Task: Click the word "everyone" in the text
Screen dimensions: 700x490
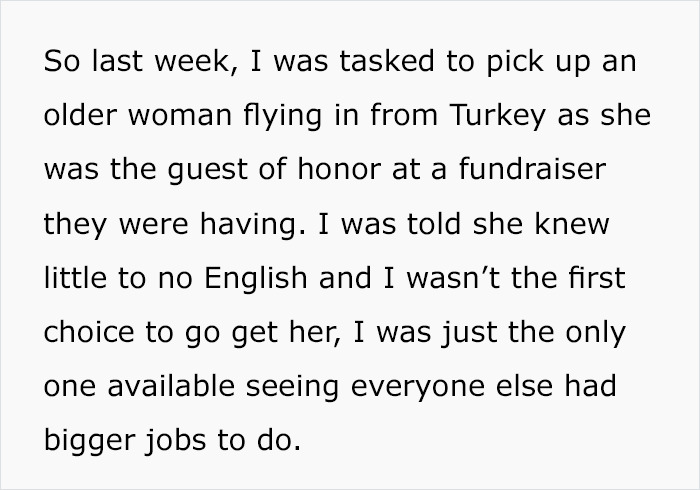Action: pos(418,388)
